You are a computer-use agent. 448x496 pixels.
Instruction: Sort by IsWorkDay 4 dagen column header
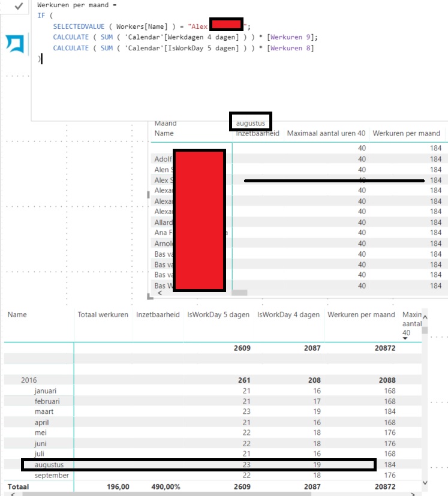click(288, 314)
